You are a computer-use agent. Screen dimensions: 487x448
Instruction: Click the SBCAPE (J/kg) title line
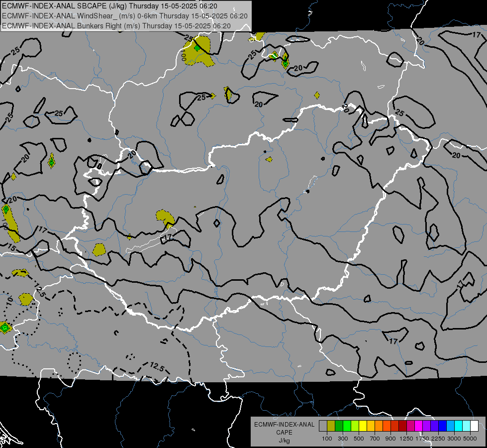tap(109, 6)
